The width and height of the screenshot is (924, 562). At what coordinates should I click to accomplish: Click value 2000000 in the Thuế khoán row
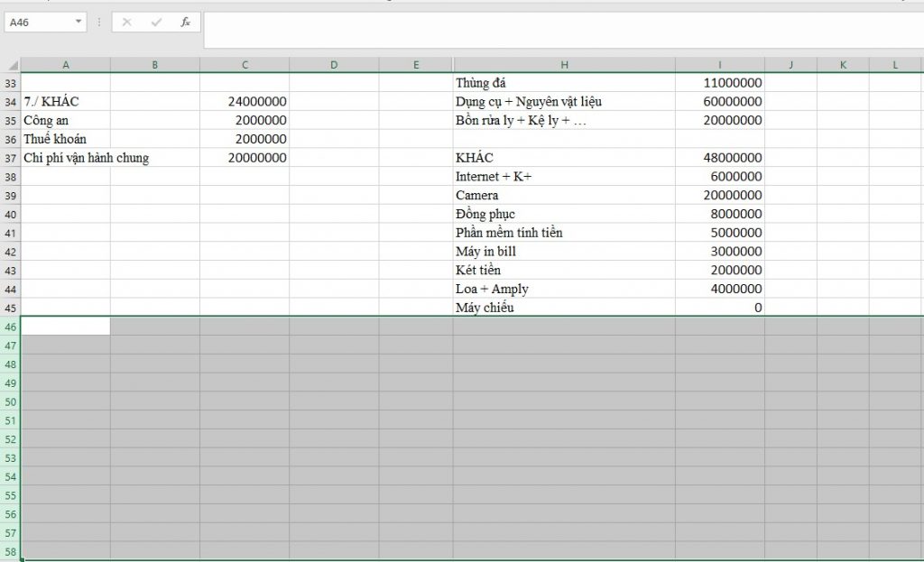point(245,139)
